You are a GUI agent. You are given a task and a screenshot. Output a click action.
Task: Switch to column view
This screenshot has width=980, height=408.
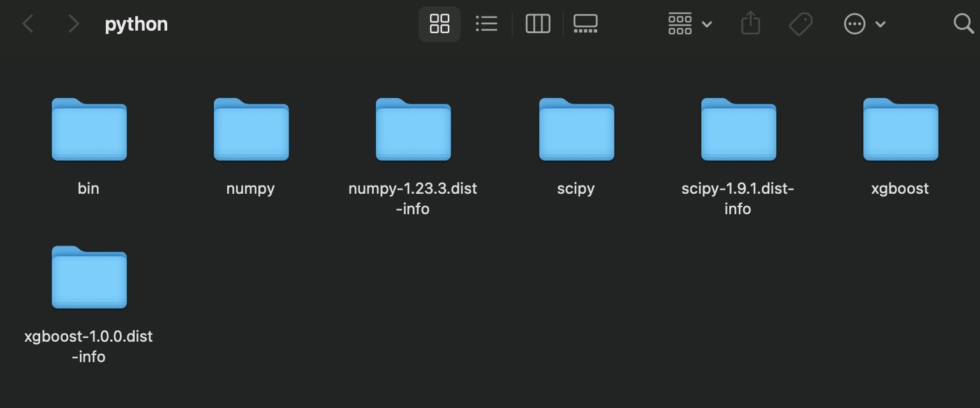[538, 24]
